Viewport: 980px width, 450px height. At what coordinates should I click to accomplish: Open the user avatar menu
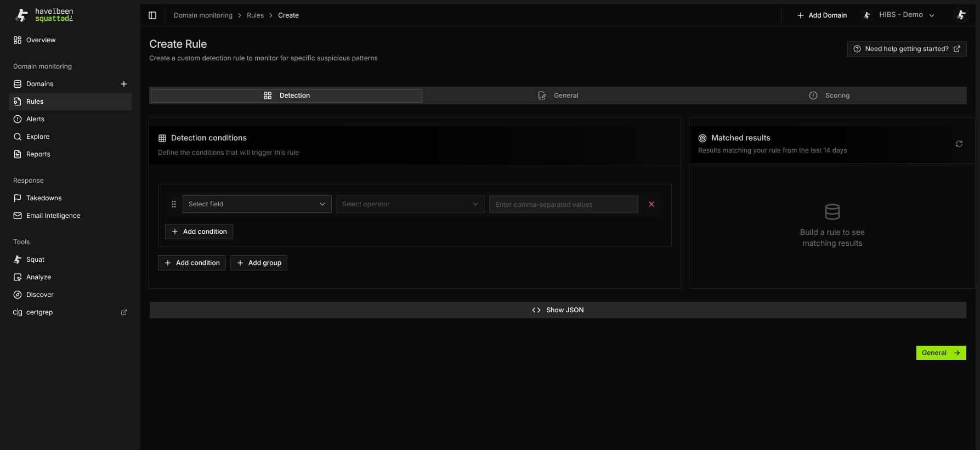tap(961, 15)
